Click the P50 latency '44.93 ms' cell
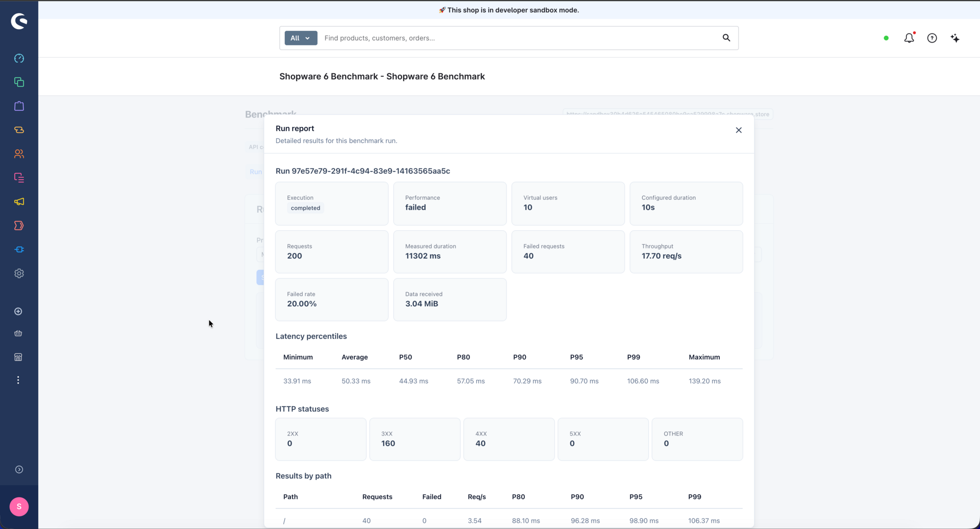The width and height of the screenshot is (980, 529). (414, 381)
